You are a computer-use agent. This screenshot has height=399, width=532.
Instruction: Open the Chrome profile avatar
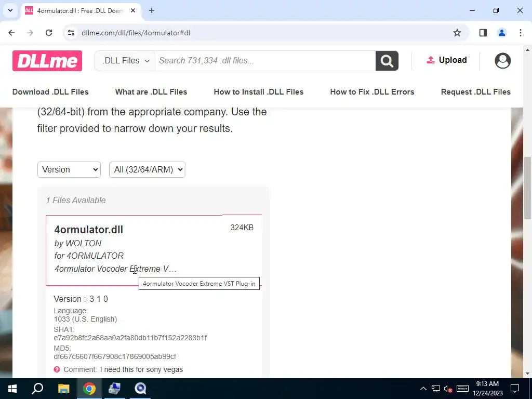502,33
